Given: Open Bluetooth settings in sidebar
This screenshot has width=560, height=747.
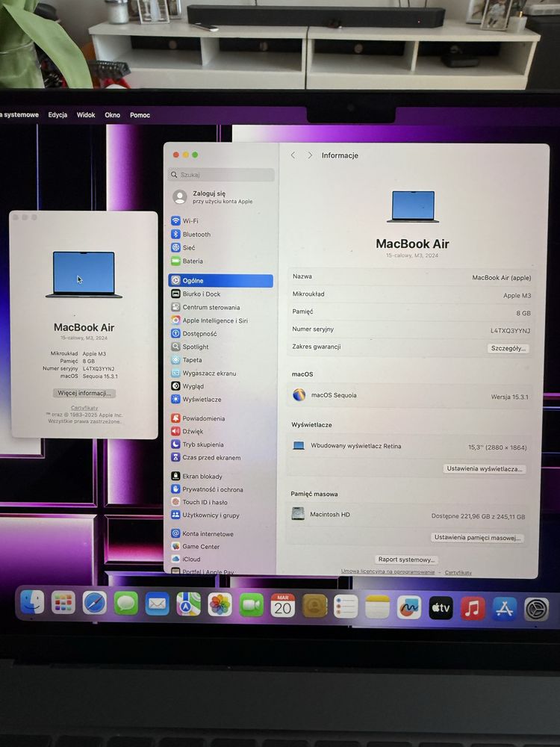Looking at the screenshot, I should pos(191,235).
